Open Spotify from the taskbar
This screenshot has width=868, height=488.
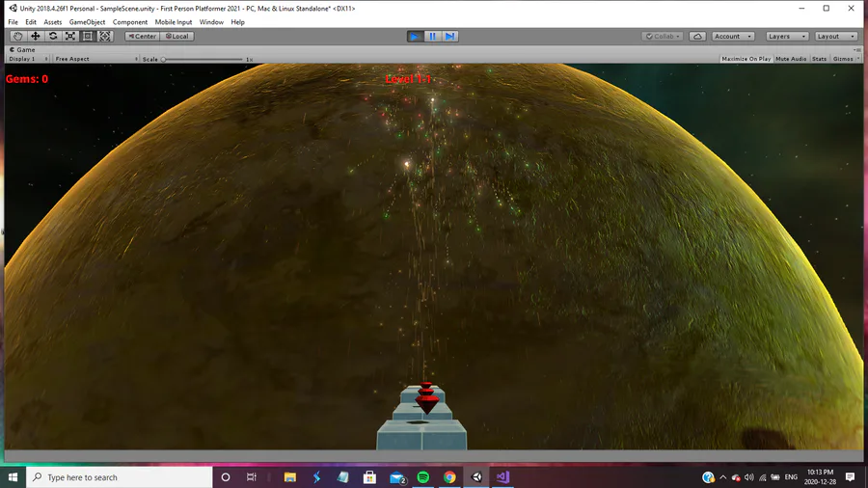click(423, 477)
